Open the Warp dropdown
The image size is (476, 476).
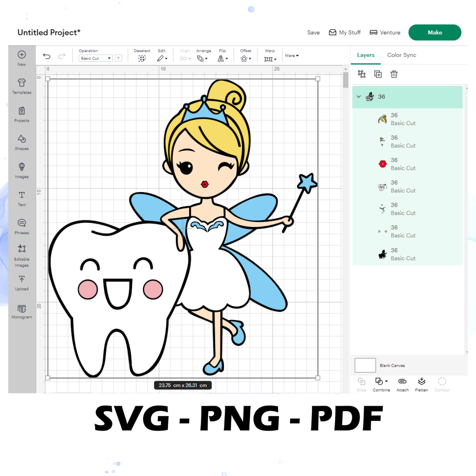click(x=270, y=59)
